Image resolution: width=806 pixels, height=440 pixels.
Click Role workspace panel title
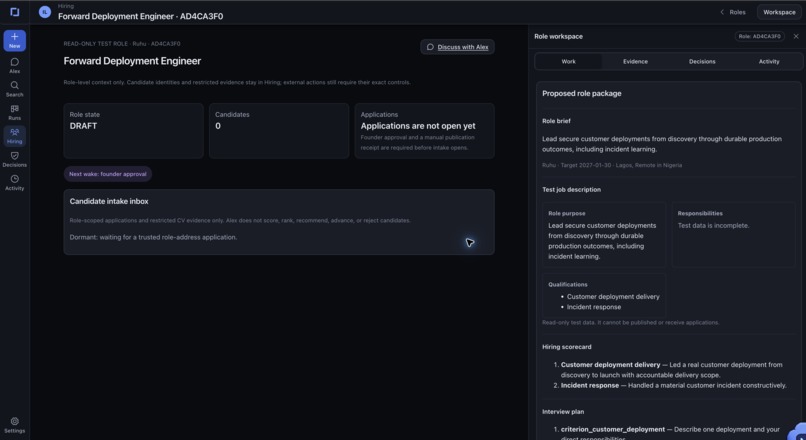pyautogui.click(x=558, y=36)
